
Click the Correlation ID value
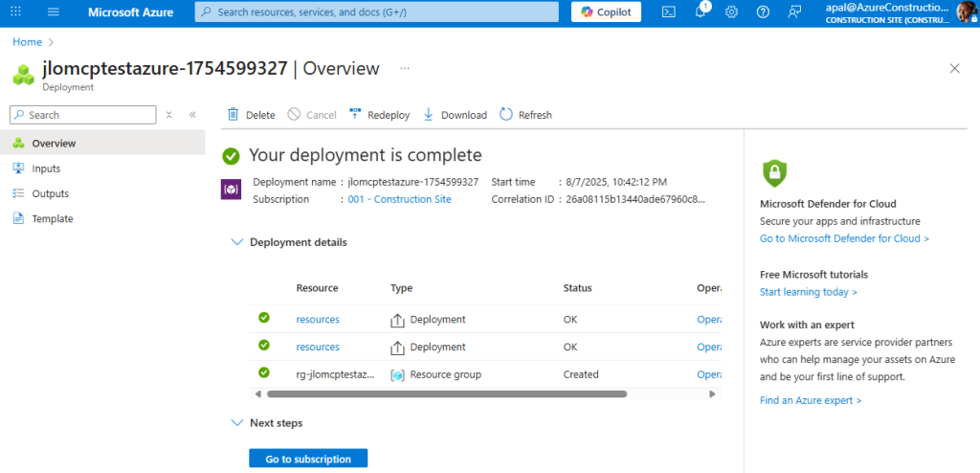[x=636, y=199]
